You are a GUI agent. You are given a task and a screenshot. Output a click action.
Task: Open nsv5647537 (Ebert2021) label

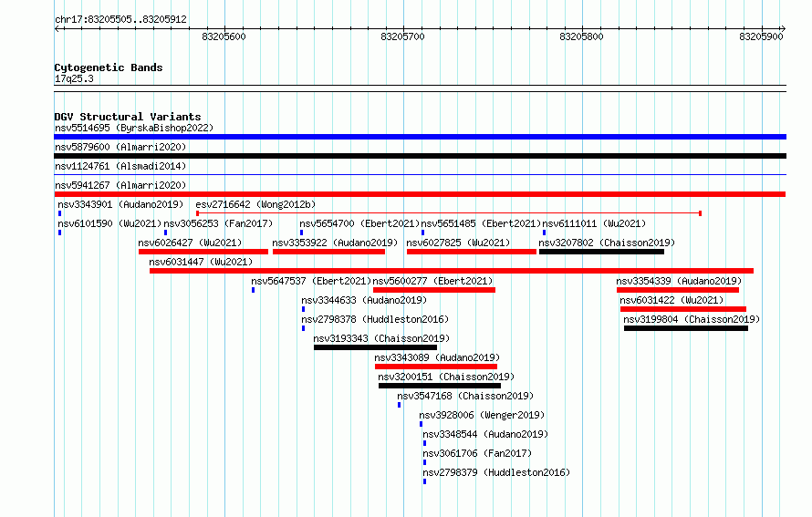click(311, 281)
